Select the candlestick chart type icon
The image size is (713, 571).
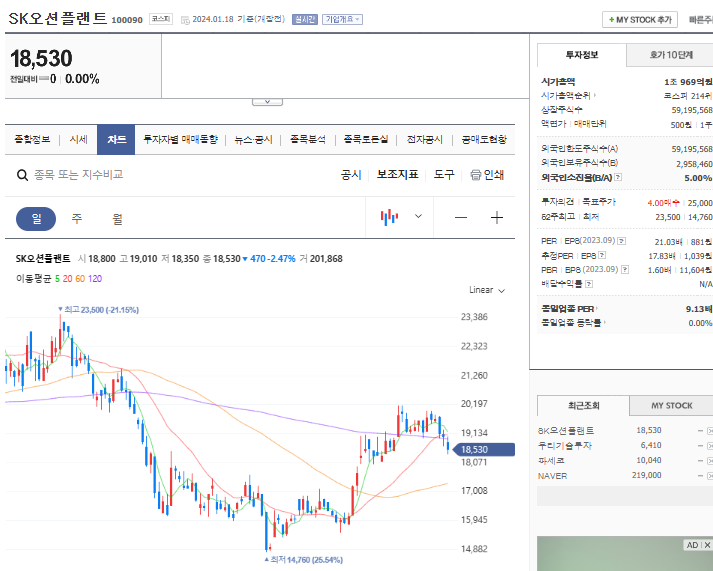click(390, 217)
